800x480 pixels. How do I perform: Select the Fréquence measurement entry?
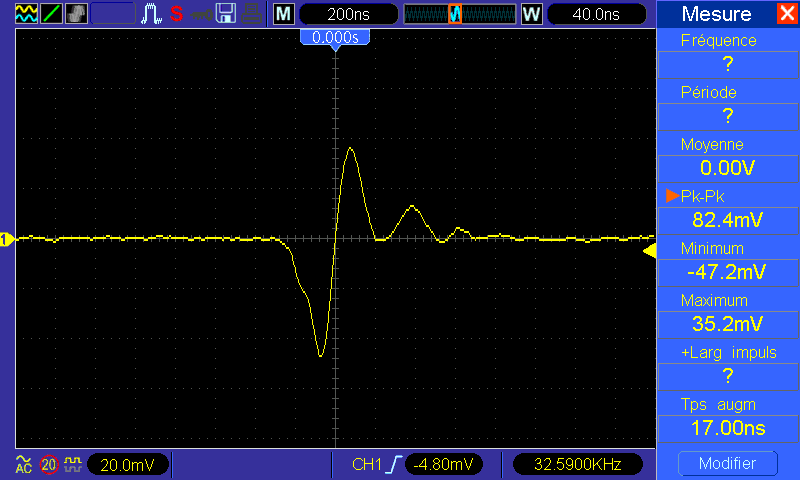pos(727,52)
